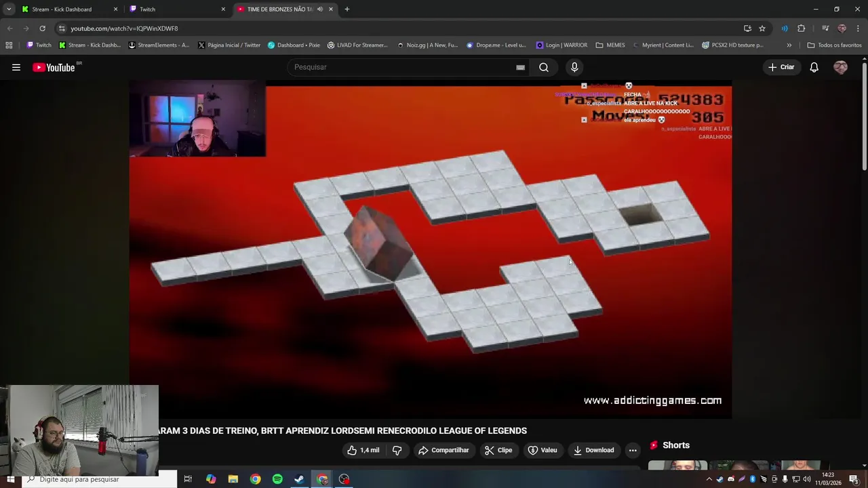Mute the playing YouTube tab via the speaker icon
The height and width of the screenshot is (488, 868).
pos(320,9)
